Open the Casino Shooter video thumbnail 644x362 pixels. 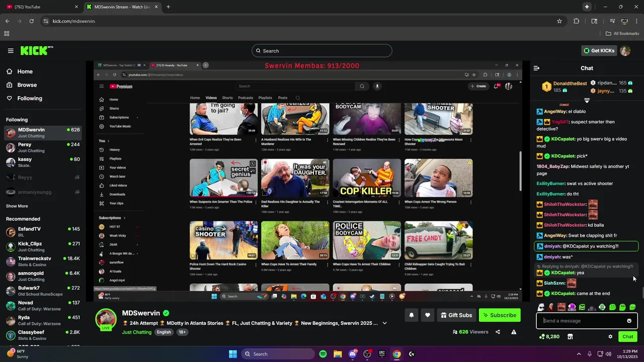223,240
